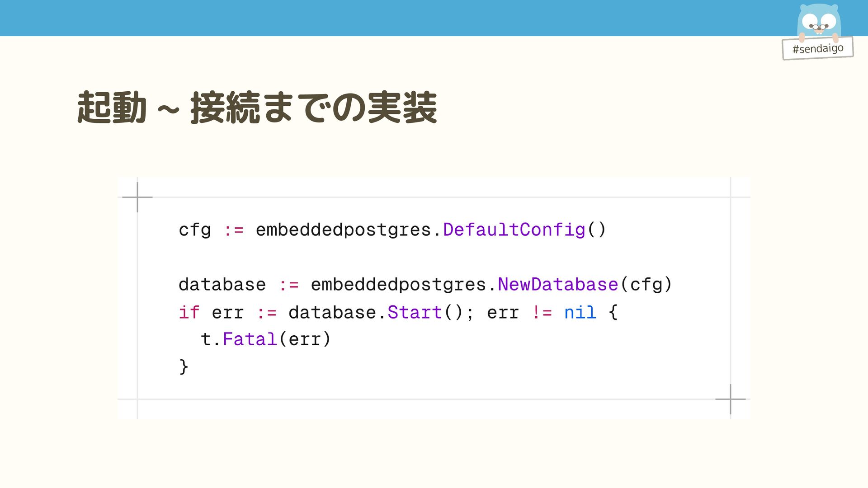Click the nil keyword in code
The image size is (868, 488).
580,312
